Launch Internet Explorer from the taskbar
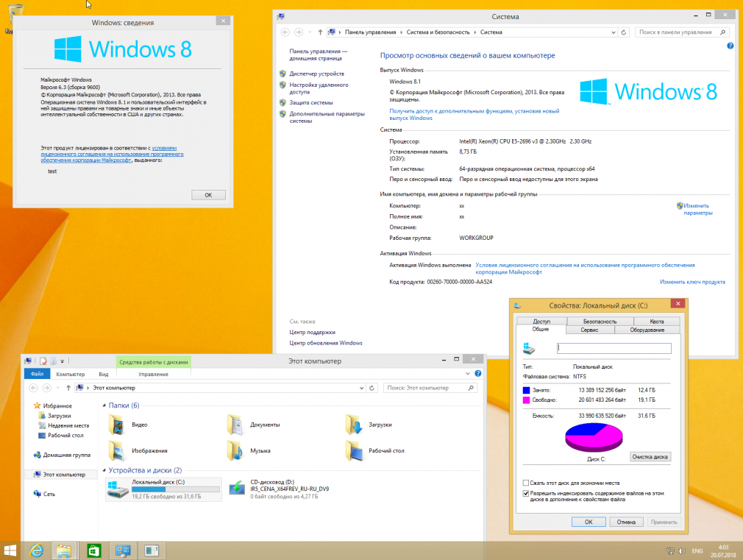Image resolution: width=743 pixels, height=560 pixels. pos(37,550)
